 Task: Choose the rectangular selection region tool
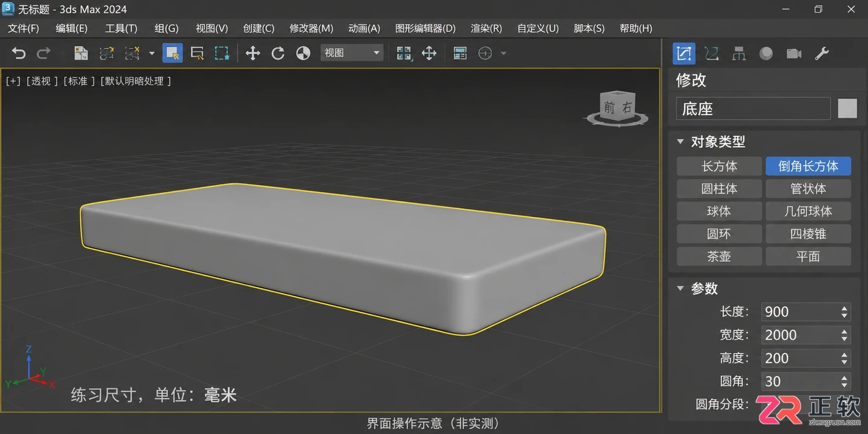tap(222, 53)
